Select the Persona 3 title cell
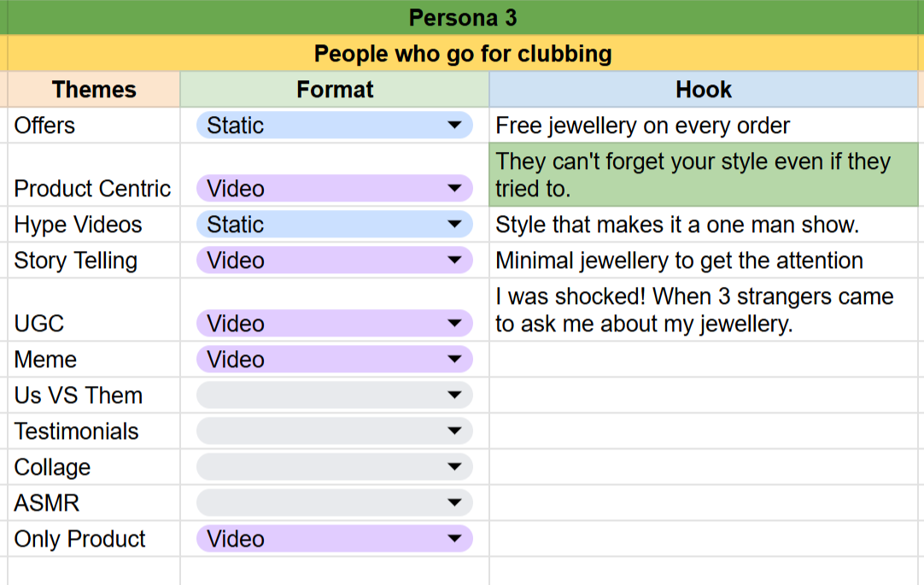 (x=462, y=17)
